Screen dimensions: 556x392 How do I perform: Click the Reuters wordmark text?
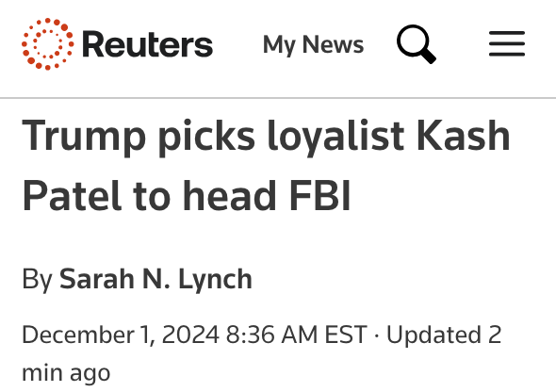[147, 44]
